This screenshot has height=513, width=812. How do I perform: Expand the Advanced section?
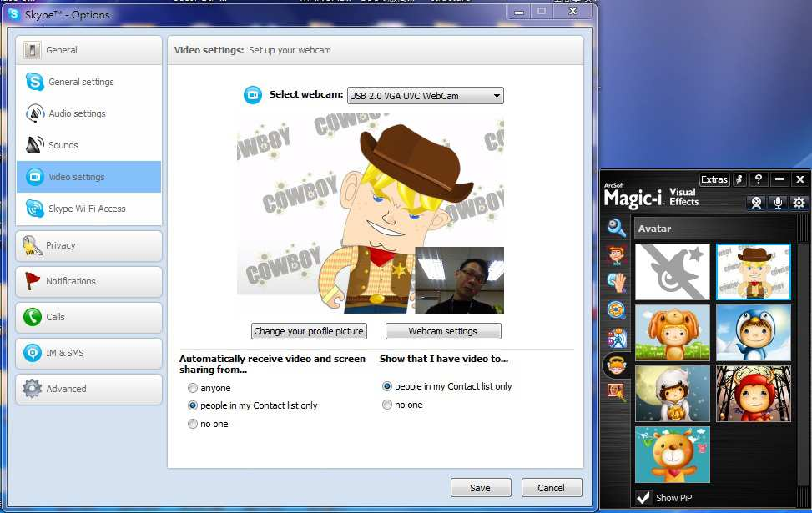tap(88, 388)
